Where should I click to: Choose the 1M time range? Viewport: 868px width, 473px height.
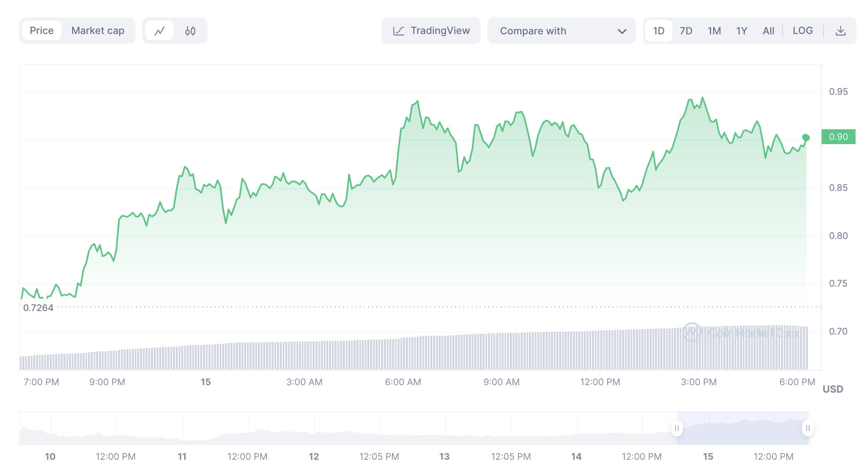714,31
